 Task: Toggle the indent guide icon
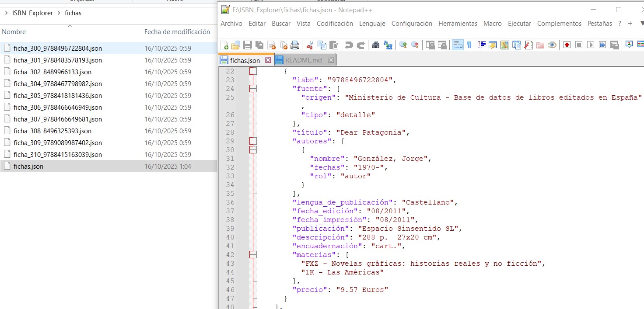482,45
